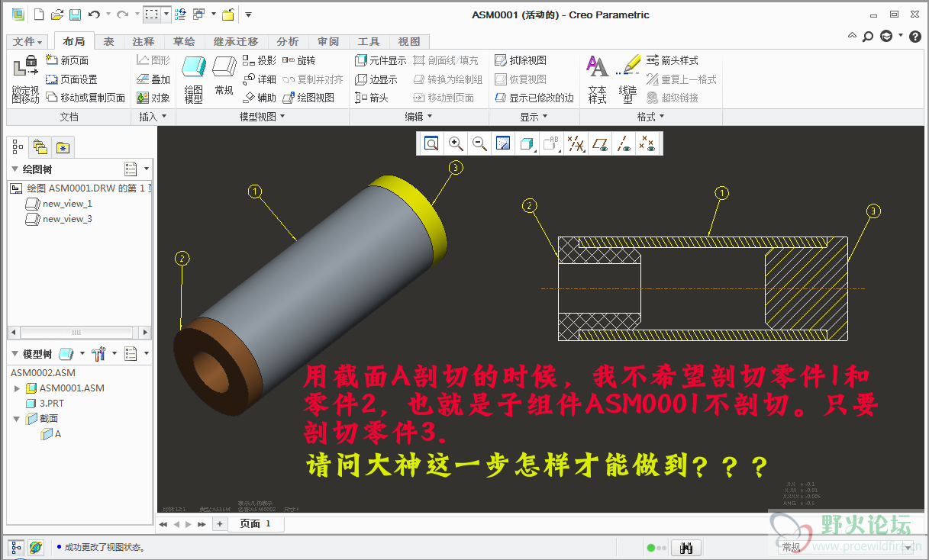Click 移动或复制页面
The image size is (929, 560).
pos(85,98)
